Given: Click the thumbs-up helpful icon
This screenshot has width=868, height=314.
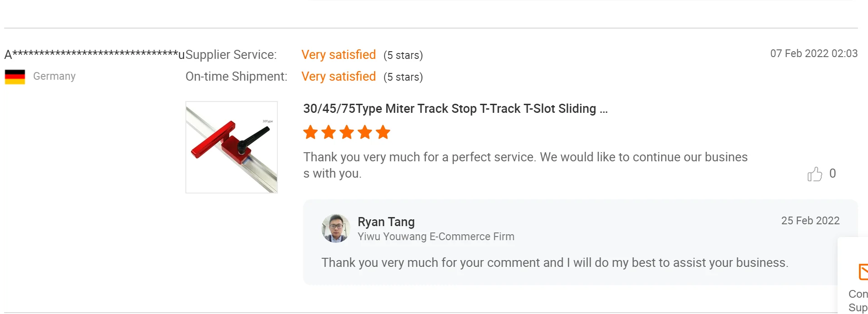Looking at the screenshot, I should 815,174.
